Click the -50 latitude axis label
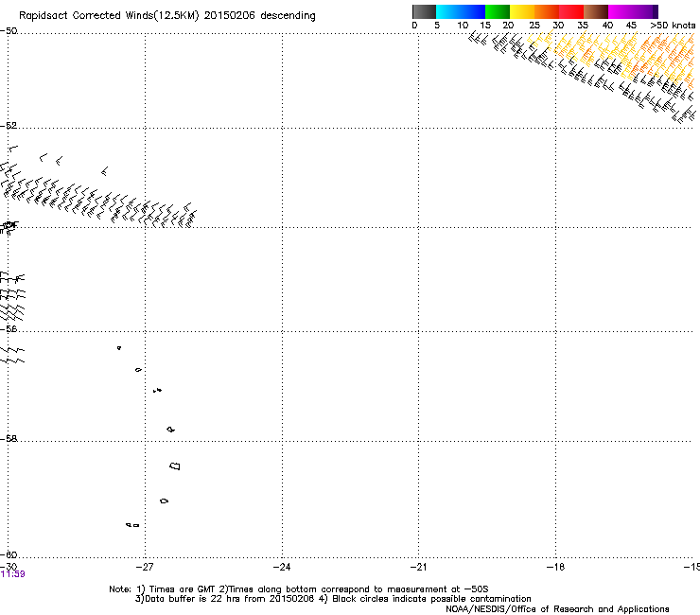The width and height of the screenshot is (700, 615). (9, 31)
